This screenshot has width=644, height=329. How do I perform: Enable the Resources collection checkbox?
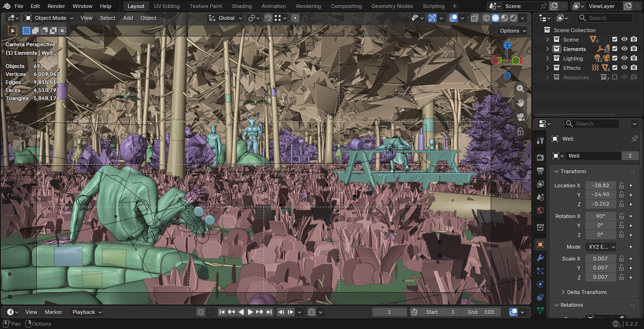(615, 77)
